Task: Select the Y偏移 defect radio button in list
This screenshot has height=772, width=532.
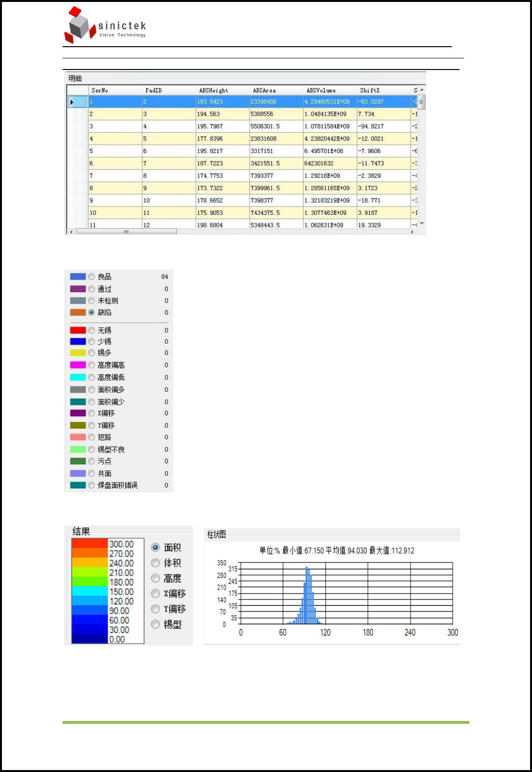Action: pyautogui.click(x=91, y=425)
